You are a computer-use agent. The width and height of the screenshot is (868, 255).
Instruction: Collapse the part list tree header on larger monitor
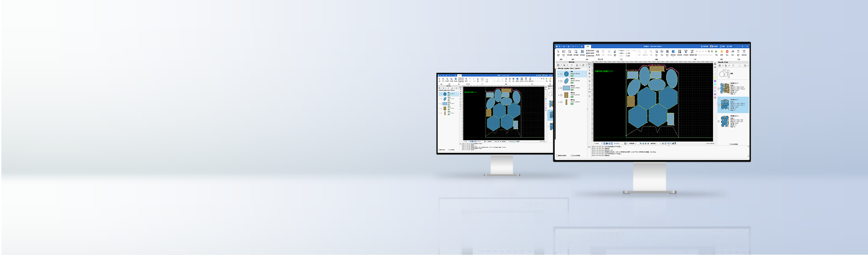tap(557, 69)
